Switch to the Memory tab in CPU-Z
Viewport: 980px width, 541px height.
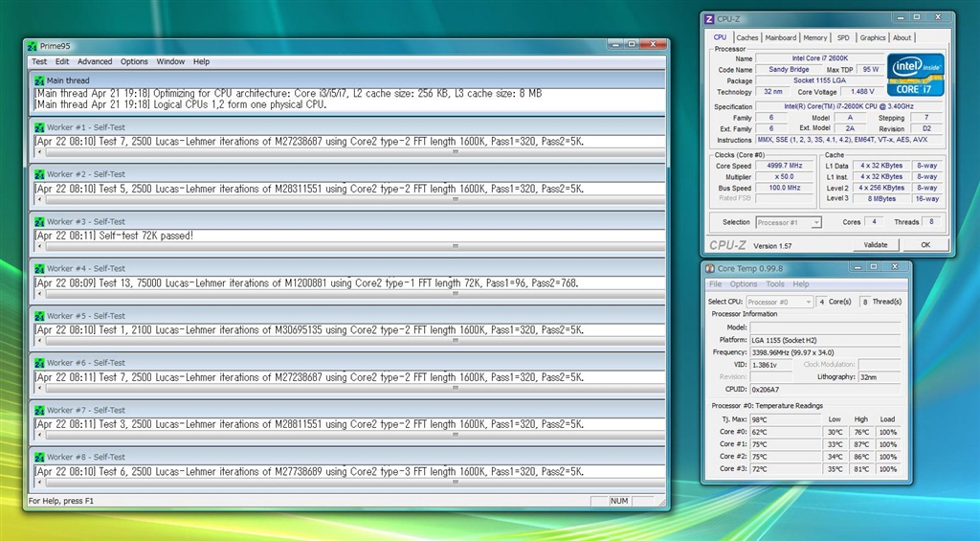[815, 38]
